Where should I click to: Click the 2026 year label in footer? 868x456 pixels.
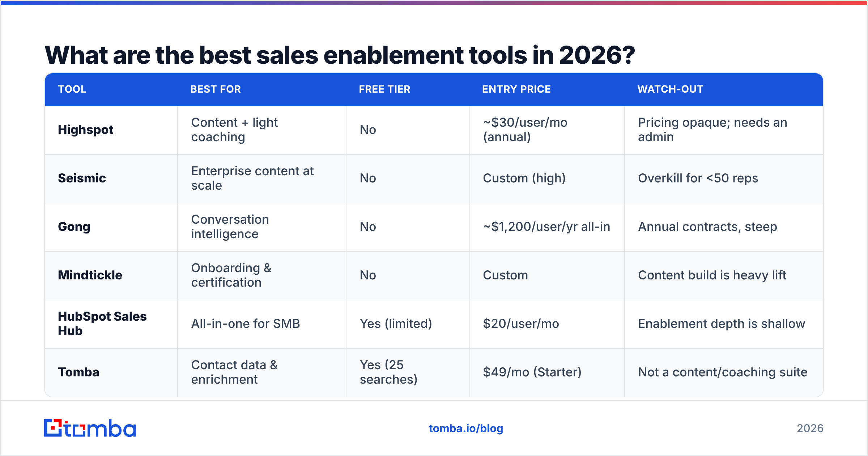click(810, 428)
